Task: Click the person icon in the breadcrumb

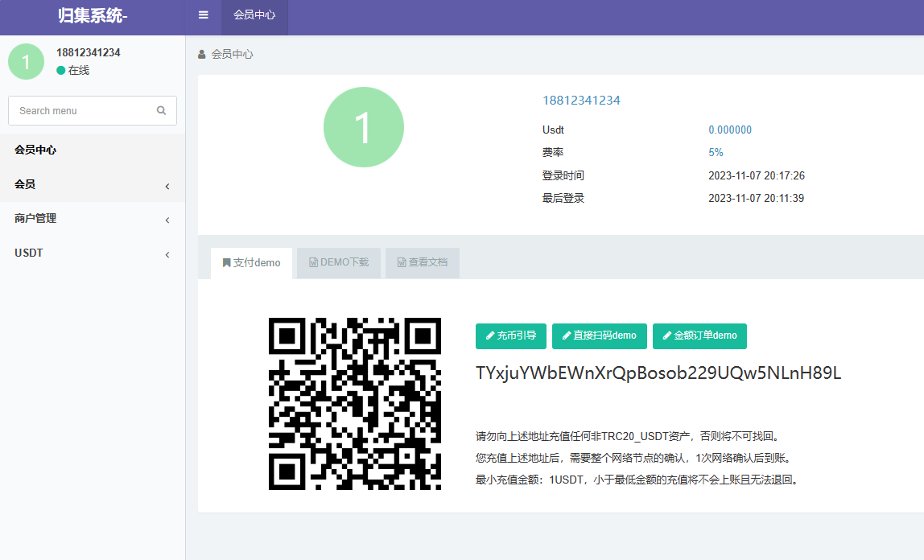Action: pyautogui.click(x=201, y=54)
